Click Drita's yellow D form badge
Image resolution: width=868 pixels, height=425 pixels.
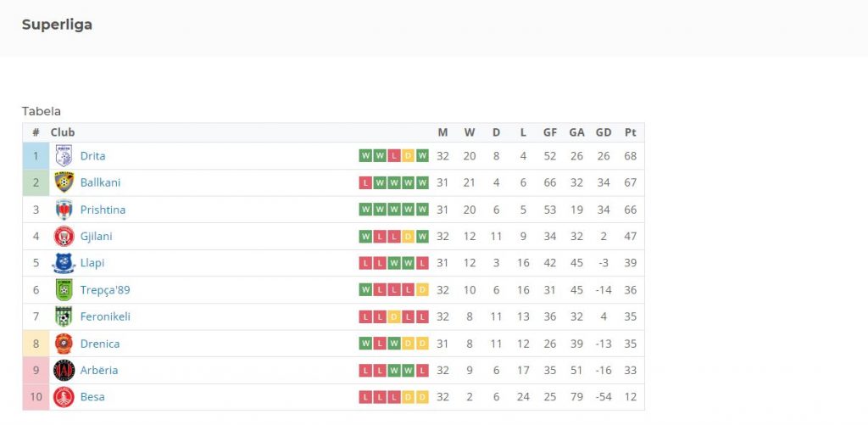pyautogui.click(x=408, y=156)
